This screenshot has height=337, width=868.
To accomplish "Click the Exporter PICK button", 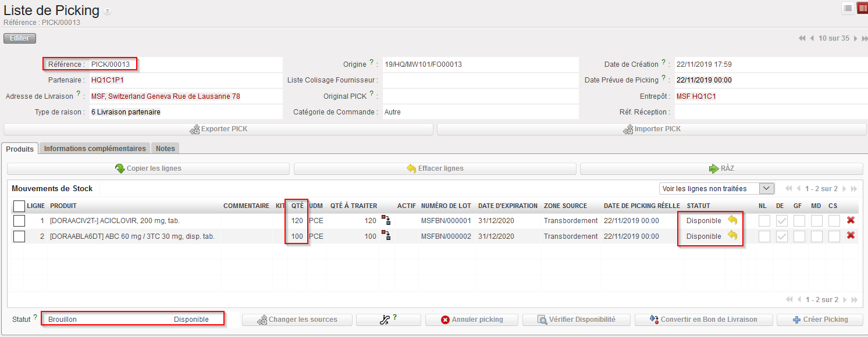I will click(x=218, y=129).
